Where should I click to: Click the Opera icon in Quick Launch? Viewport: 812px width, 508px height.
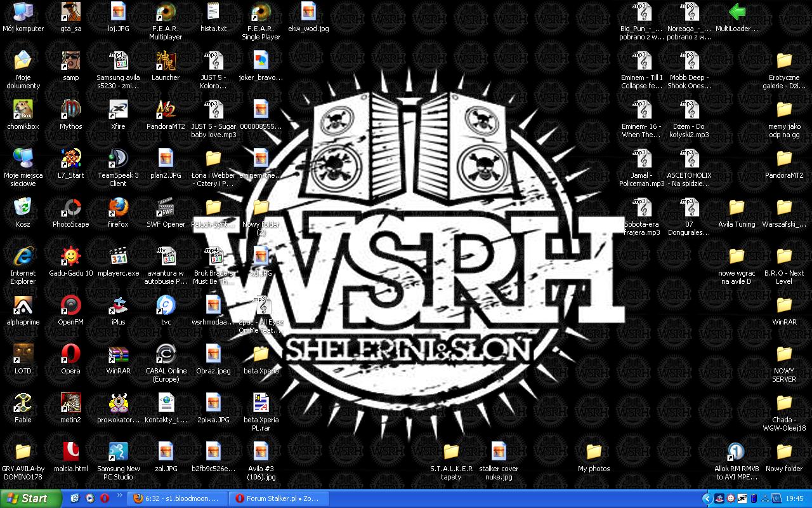click(104, 498)
